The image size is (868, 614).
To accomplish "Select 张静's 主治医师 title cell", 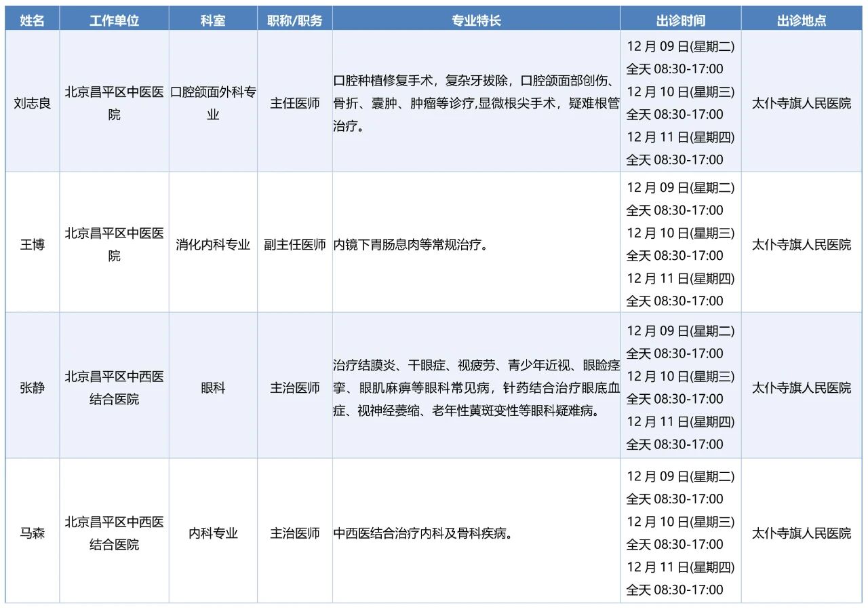I will 295,389.
